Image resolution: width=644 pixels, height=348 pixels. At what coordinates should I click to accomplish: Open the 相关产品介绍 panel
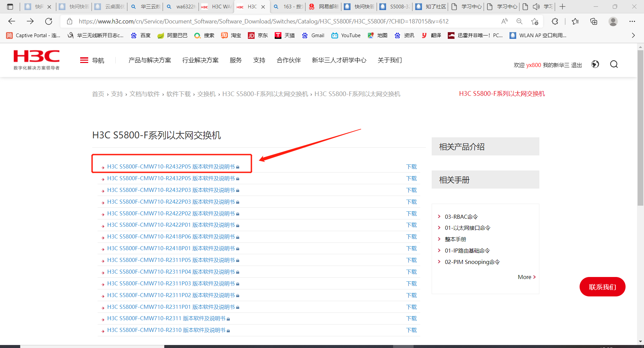click(485, 146)
